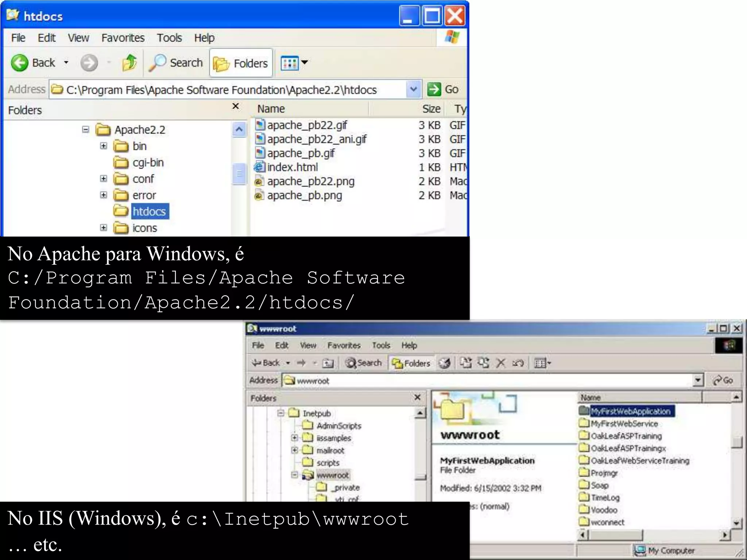Image resolution: width=747 pixels, height=560 pixels.
Task: Open the Edit menu in htdocs window
Action: coord(47,38)
